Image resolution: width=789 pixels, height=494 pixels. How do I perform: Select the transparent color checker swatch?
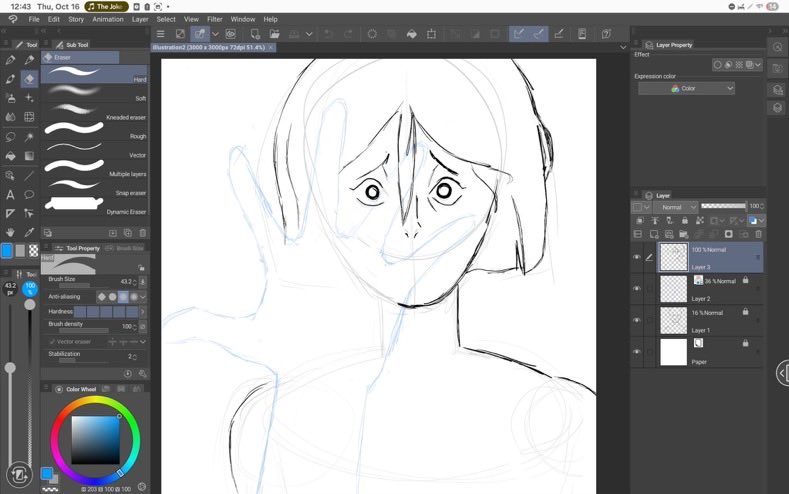click(33, 251)
